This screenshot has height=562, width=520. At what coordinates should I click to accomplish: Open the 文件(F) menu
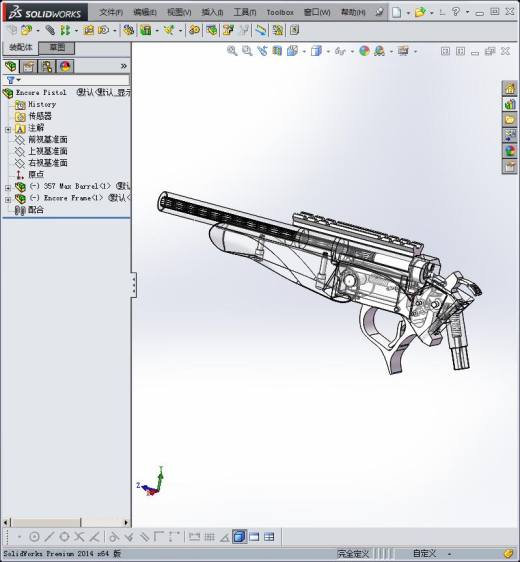tap(111, 13)
